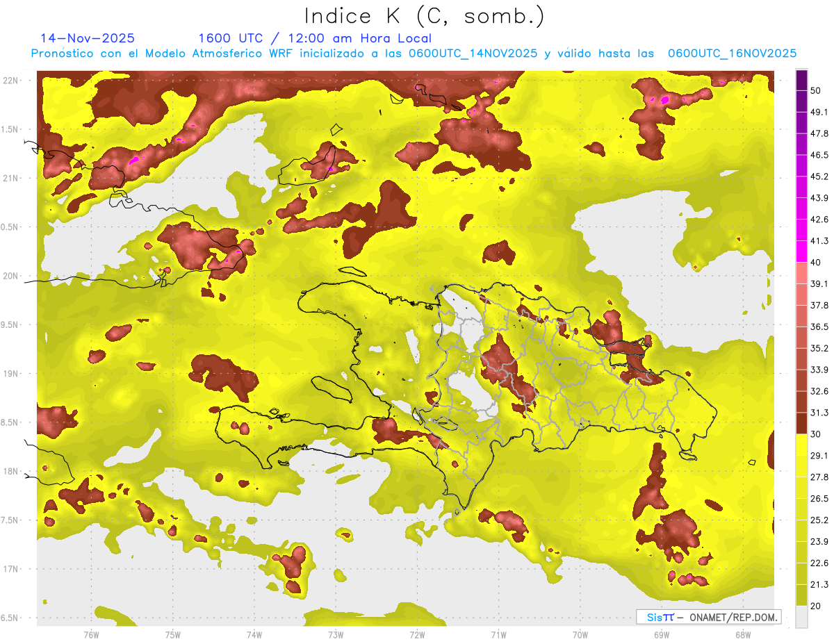The image size is (834, 644).
Task: Click the '29.1' color scale value
Action: pos(819,456)
